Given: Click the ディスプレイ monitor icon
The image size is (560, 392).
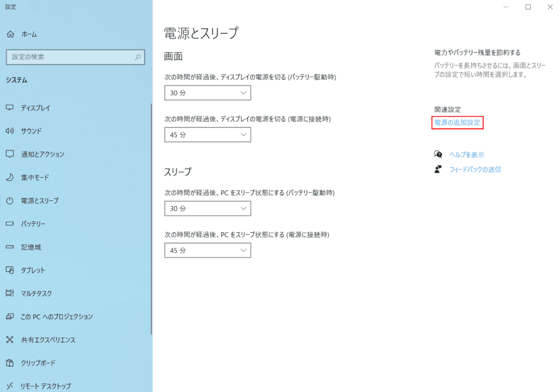Looking at the screenshot, I should pos(10,108).
